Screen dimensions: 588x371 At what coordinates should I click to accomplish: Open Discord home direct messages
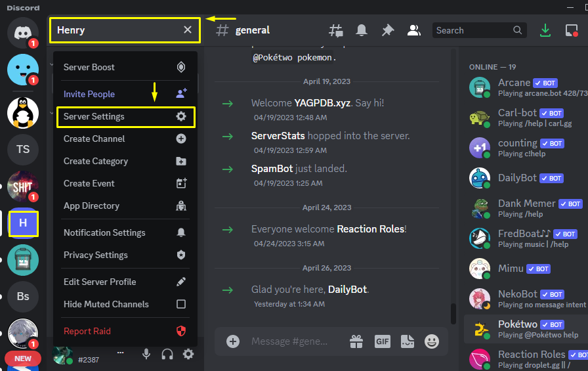click(23, 33)
